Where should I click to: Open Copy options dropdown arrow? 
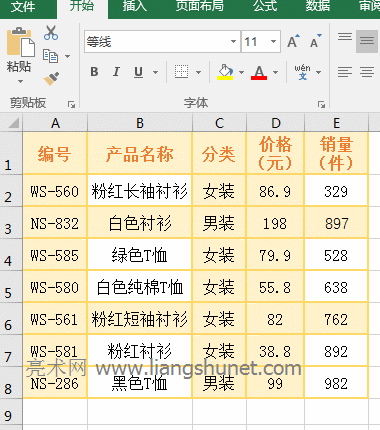pos(67,56)
